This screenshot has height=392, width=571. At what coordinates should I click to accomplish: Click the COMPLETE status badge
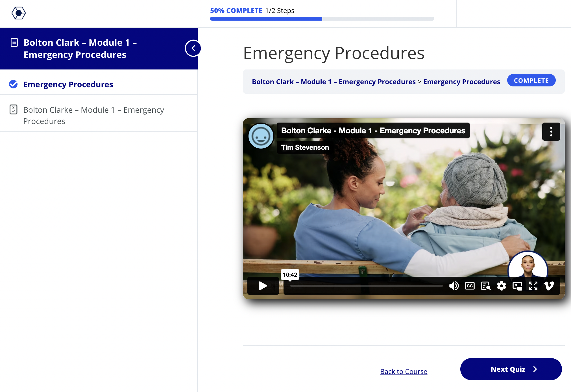point(531,80)
